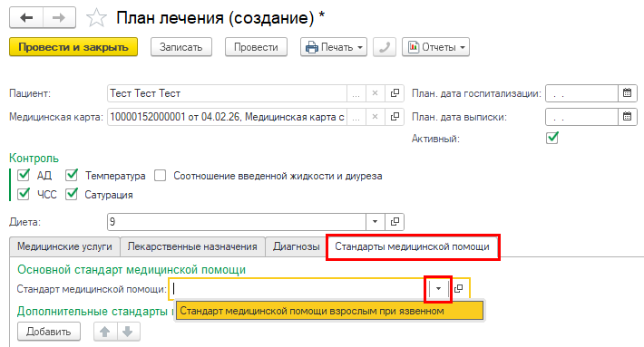Open the selected Диета item with the open icon
The height and width of the screenshot is (347, 644).
[395, 222]
